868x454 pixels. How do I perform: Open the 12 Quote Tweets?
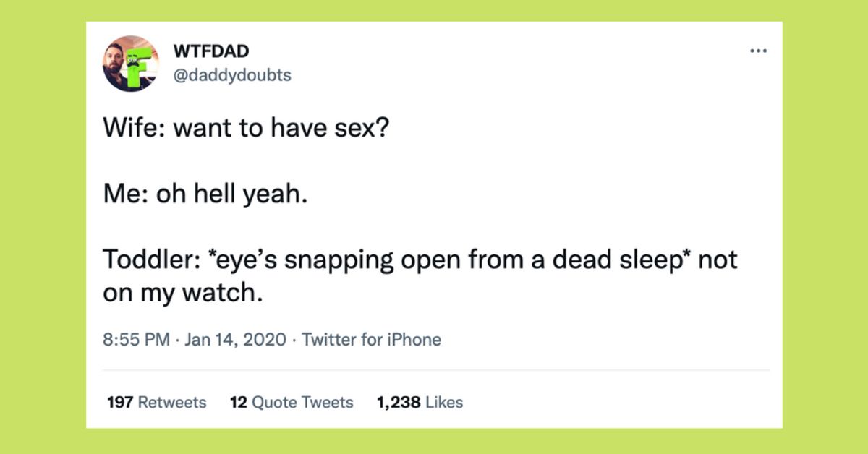291,402
